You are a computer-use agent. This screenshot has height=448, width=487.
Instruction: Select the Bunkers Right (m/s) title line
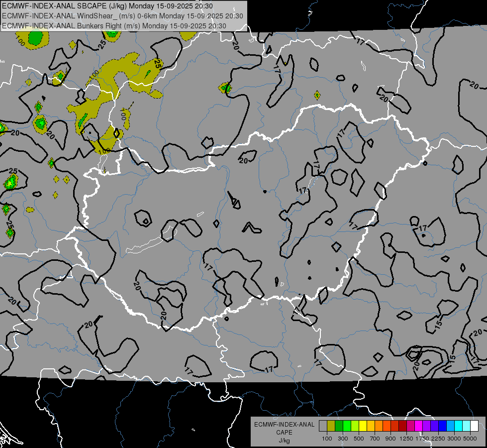click(x=114, y=26)
